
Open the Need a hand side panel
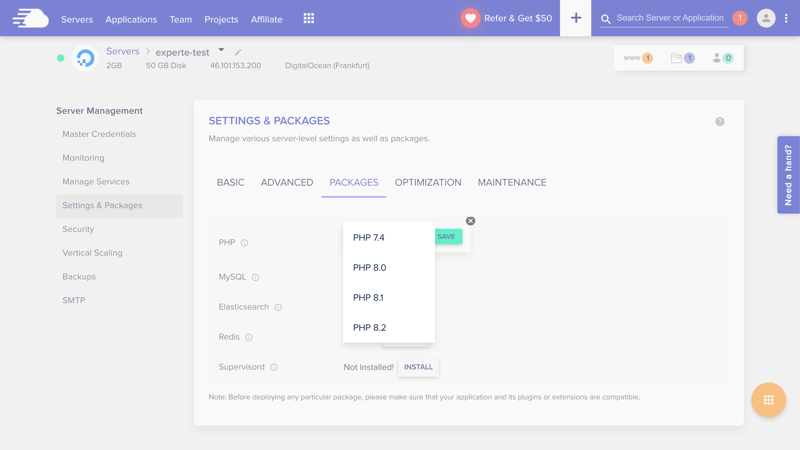788,175
